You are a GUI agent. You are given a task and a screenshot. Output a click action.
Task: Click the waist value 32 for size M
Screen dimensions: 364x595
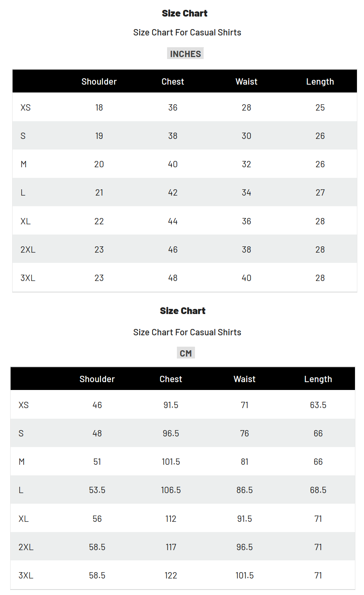(x=246, y=164)
